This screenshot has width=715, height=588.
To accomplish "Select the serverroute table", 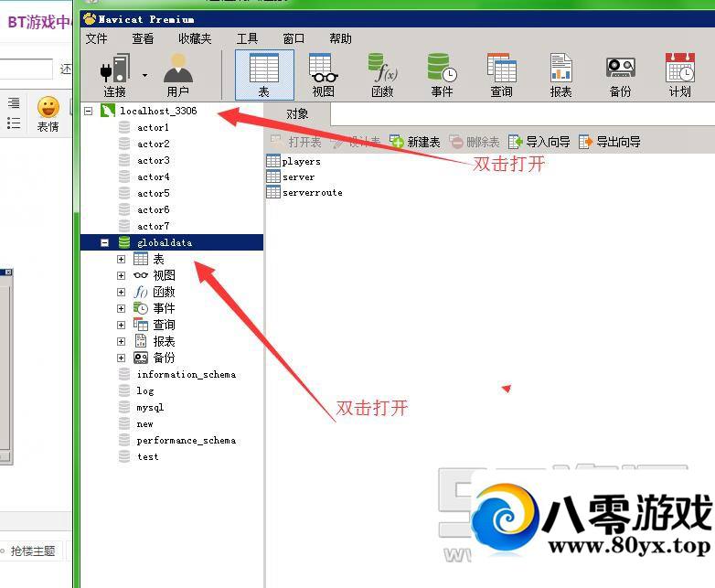I will tap(313, 193).
